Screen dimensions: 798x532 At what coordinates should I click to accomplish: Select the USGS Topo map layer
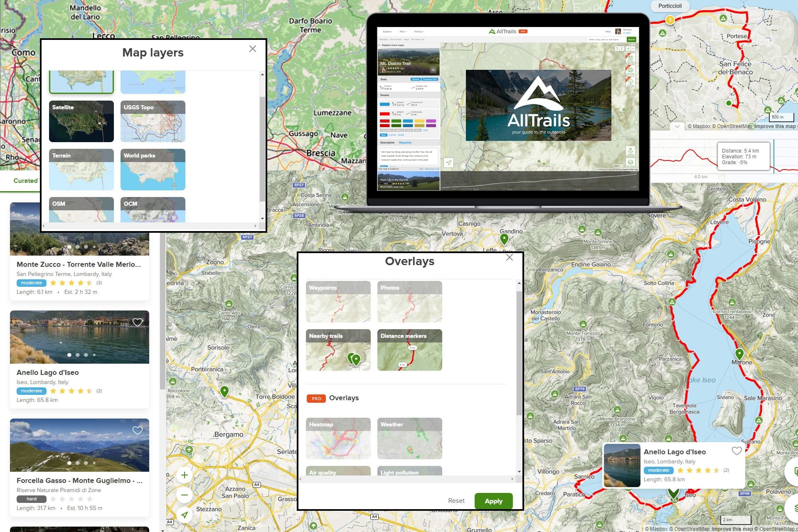coord(153,121)
